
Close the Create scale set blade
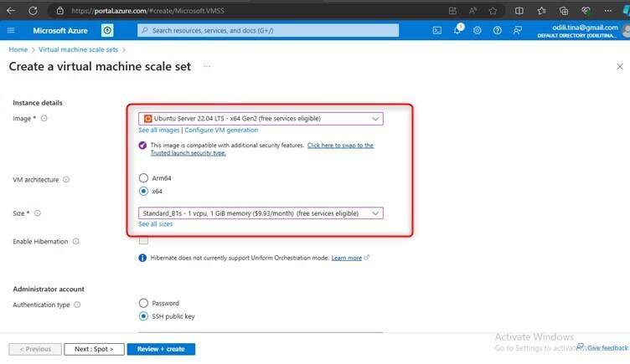click(x=620, y=67)
